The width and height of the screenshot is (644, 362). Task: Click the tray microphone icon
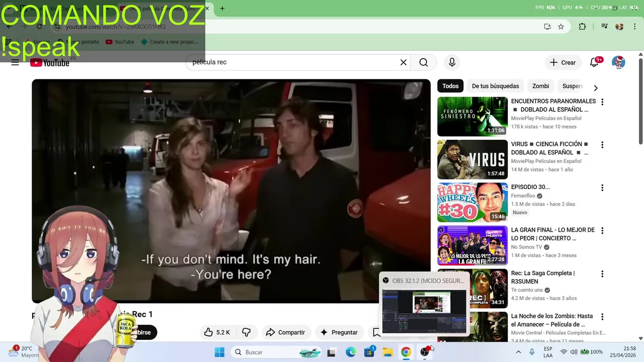coord(532,352)
